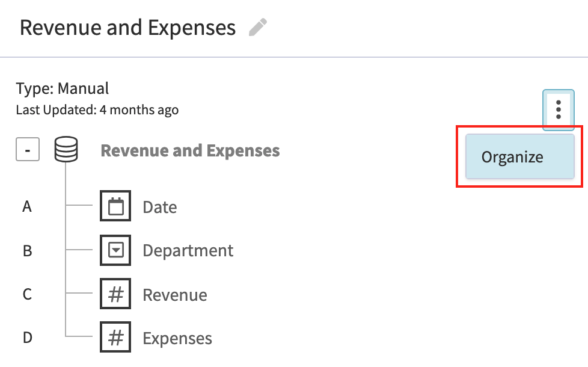Image resolution: width=588 pixels, height=367 pixels.
Task: Open the three-dot options menu
Action: [558, 109]
